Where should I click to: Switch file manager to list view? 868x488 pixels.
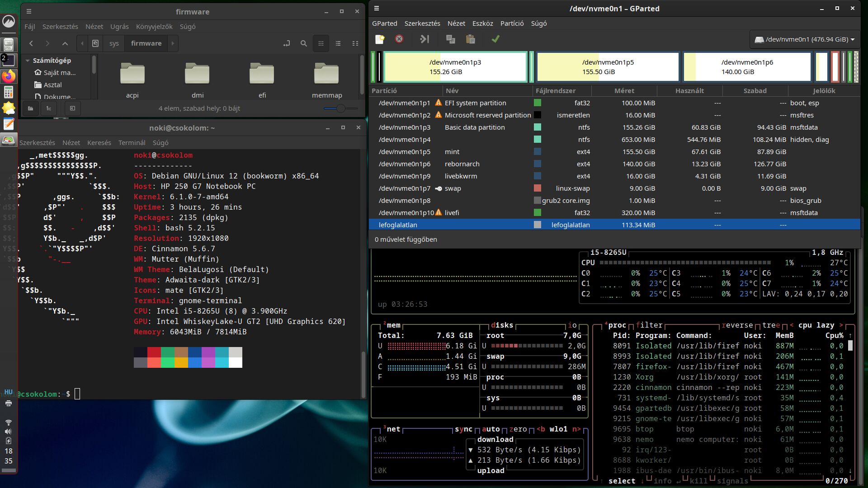coord(338,43)
